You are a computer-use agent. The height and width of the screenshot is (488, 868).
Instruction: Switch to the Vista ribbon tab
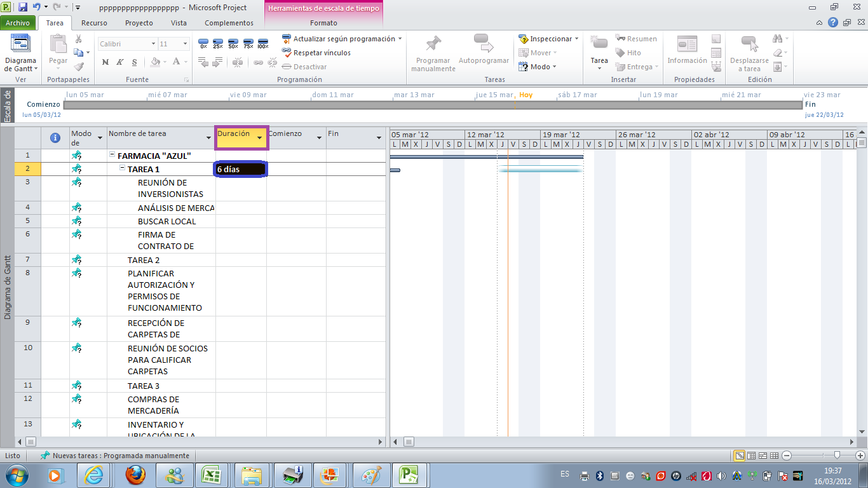point(179,23)
